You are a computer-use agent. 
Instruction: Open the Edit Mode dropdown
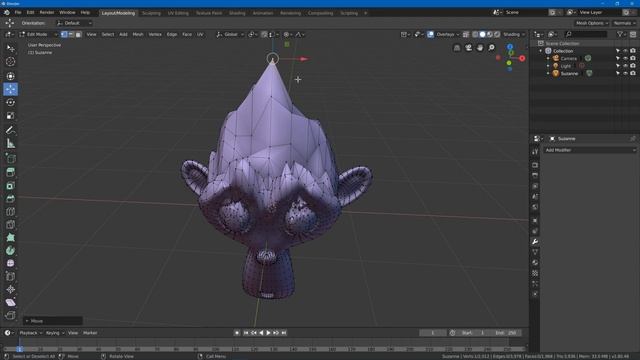click(38, 34)
